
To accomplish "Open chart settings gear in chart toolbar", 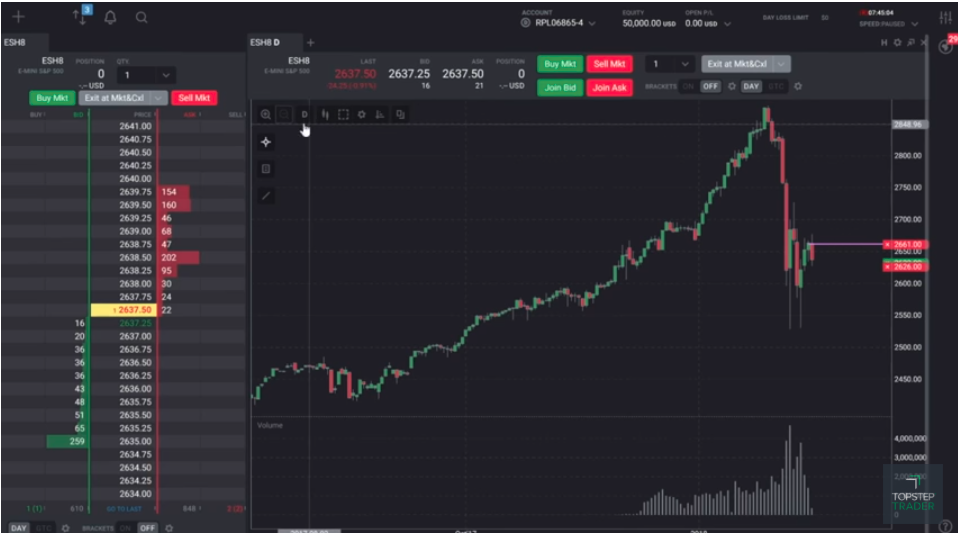I will click(362, 114).
